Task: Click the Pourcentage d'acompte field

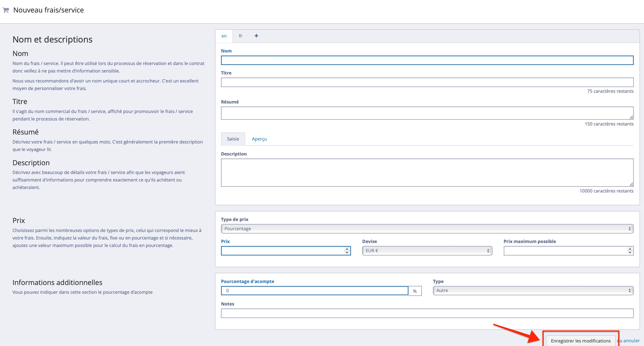Action: tap(315, 291)
